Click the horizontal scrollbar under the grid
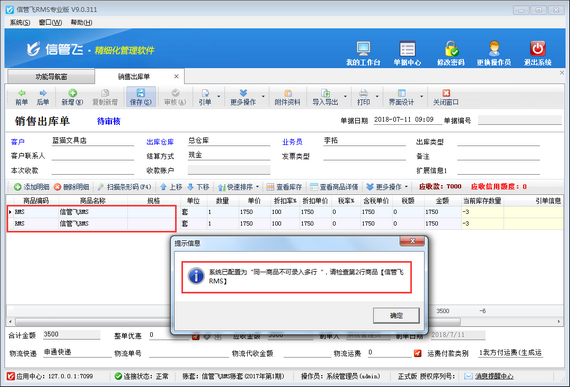The image size is (570, 387). 238,322
